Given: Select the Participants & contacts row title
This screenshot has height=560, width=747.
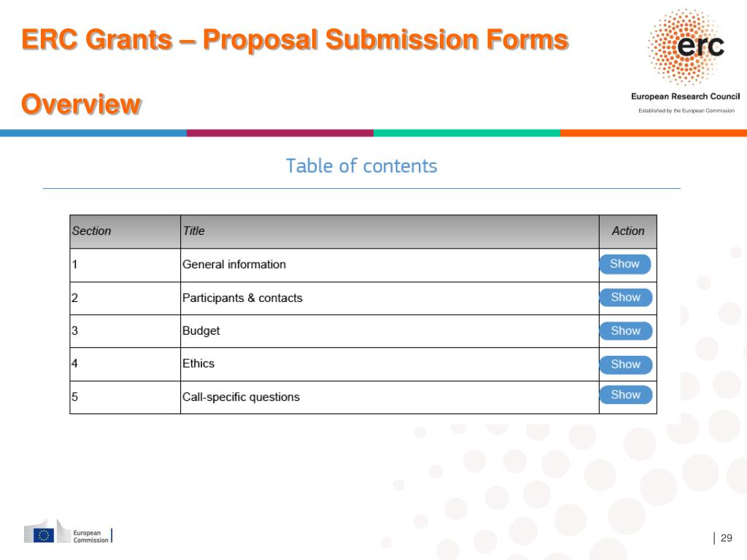Looking at the screenshot, I should pos(242,297).
